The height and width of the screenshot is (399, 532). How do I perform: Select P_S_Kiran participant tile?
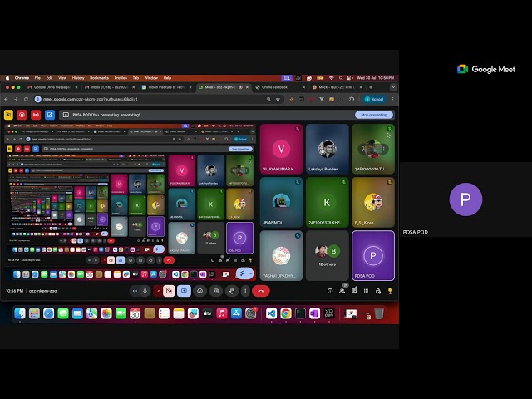(x=373, y=202)
